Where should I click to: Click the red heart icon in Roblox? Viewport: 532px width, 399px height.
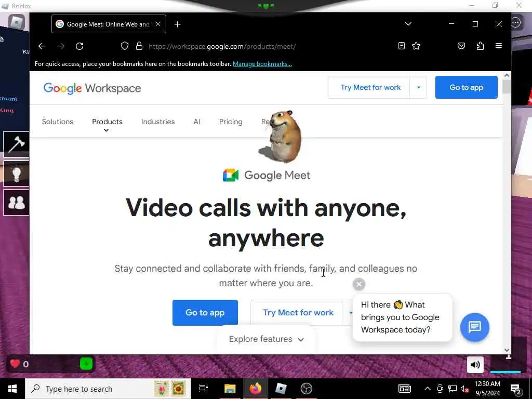click(15, 364)
